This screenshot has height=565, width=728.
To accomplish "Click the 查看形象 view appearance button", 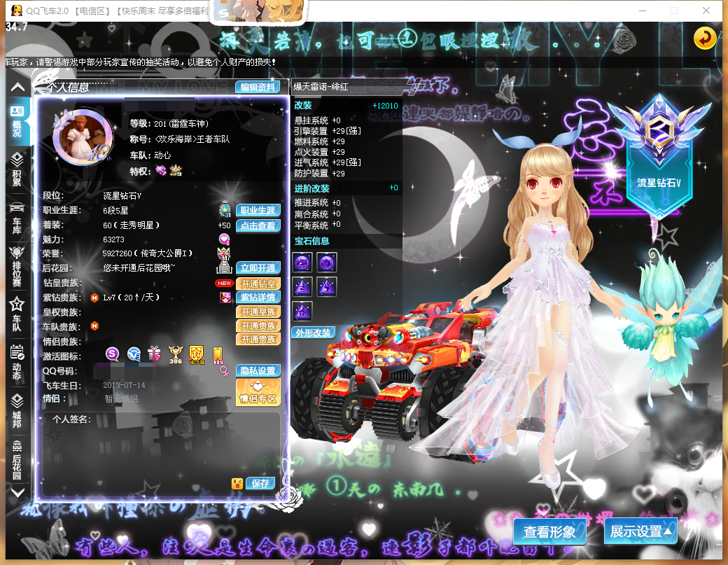I will [x=549, y=531].
